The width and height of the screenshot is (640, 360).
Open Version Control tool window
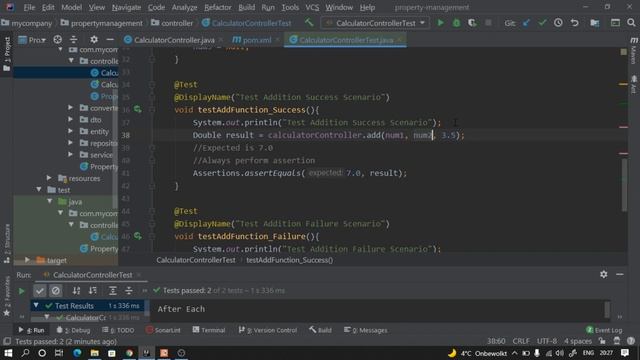(x=268, y=330)
